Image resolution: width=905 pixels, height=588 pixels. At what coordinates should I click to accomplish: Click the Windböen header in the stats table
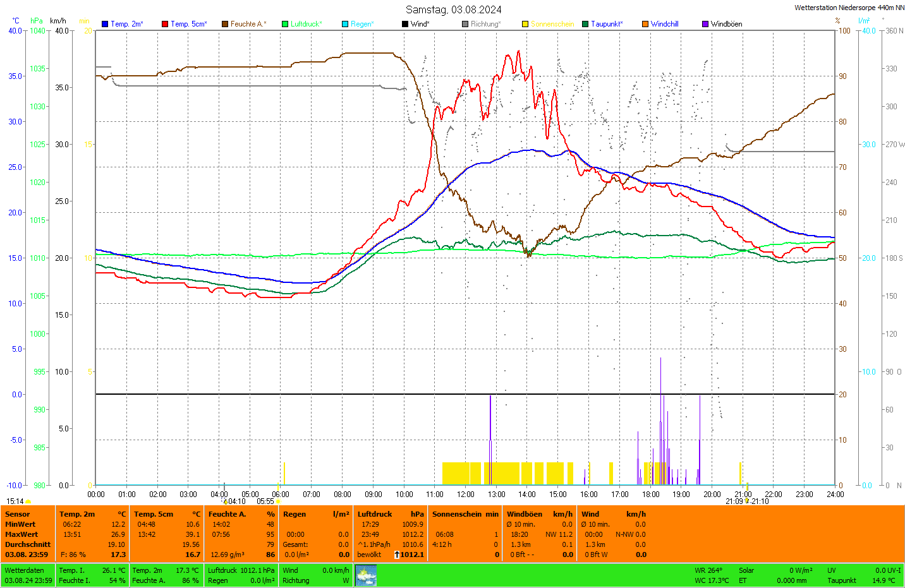tap(525, 514)
